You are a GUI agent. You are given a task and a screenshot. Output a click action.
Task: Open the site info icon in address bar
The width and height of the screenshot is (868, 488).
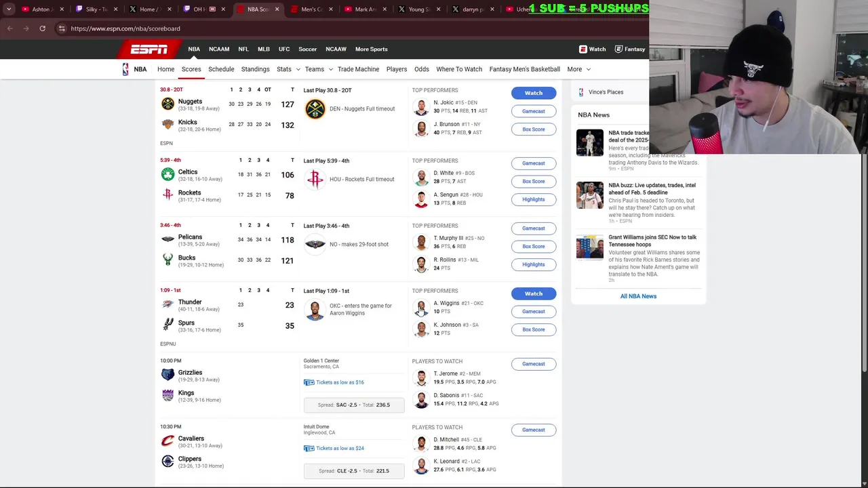[62, 28]
